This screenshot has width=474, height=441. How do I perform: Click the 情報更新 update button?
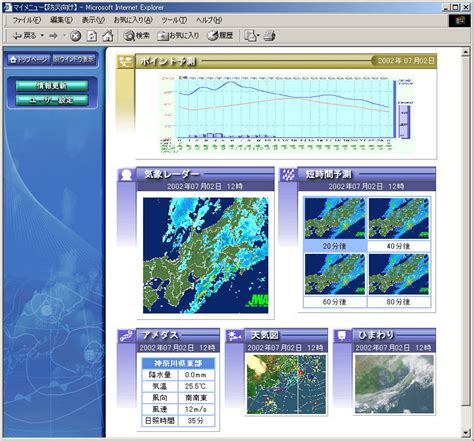[x=52, y=86]
